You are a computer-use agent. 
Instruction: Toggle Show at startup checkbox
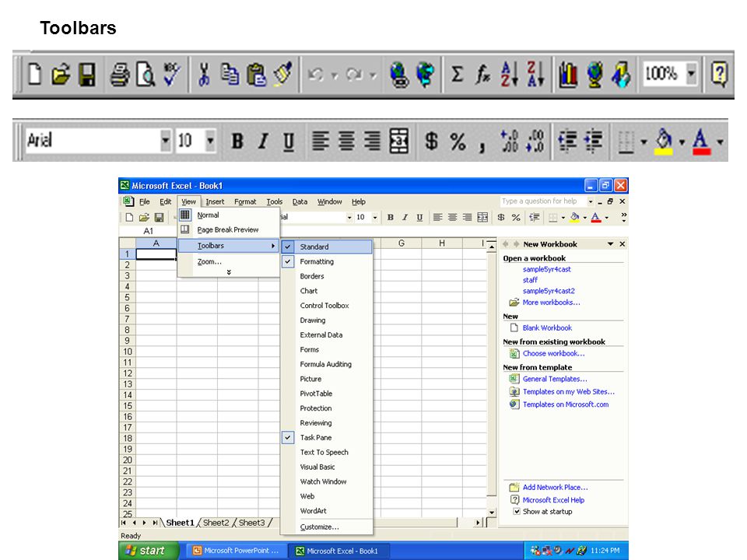[x=517, y=512]
